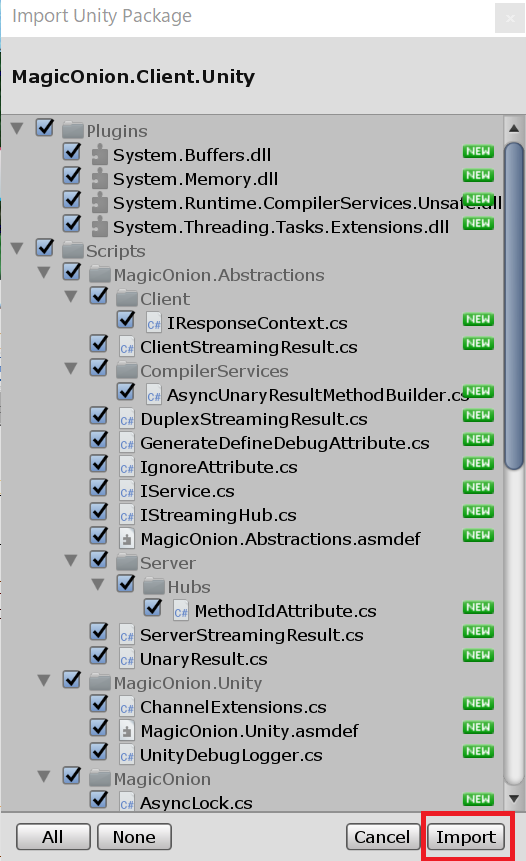
Task: Collapse the CompilerServices folder arrow
Action: click(x=71, y=369)
